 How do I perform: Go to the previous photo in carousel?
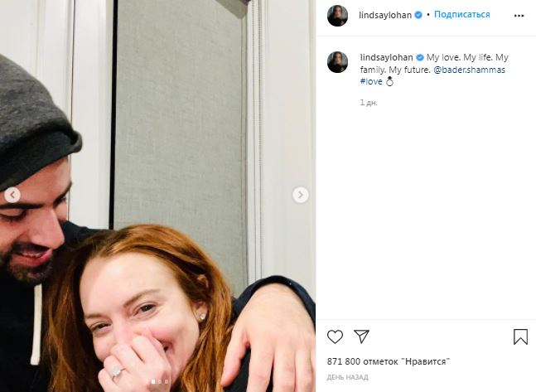coord(12,195)
